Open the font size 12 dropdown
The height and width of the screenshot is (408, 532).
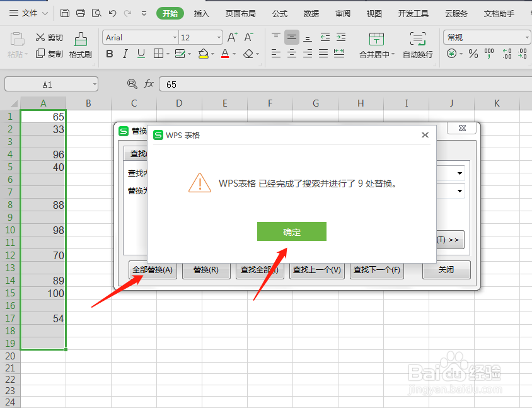219,37
